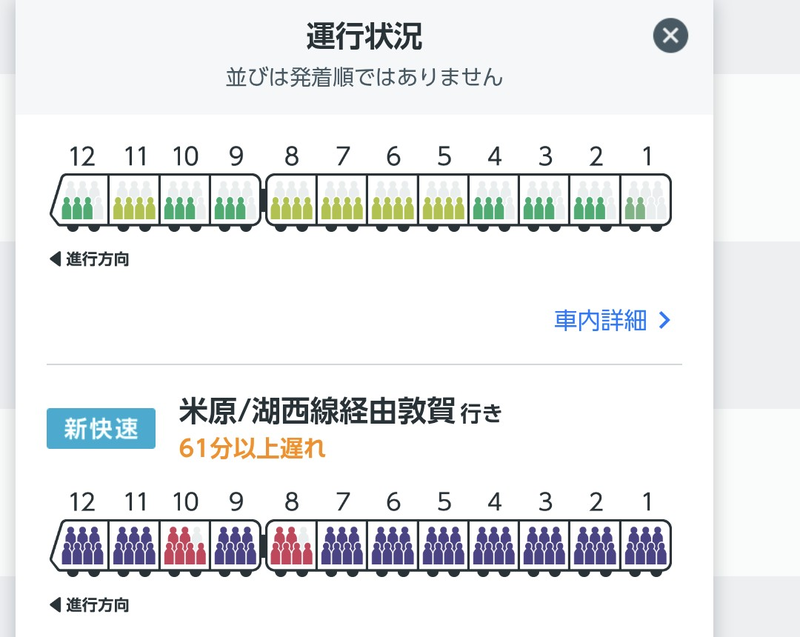Close the 運行状況 dialog
Screen dimensions: 800x637
(670, 36)
